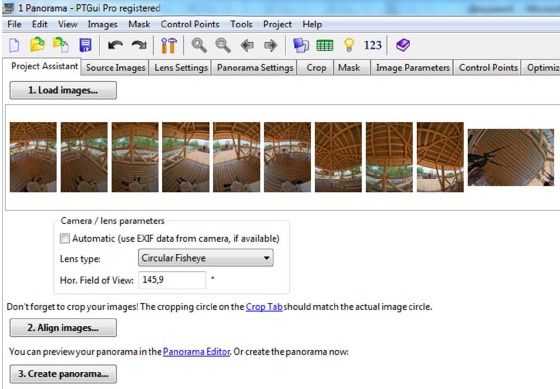
Task: Open a project using the folder icon
Action: pos(37,45)
